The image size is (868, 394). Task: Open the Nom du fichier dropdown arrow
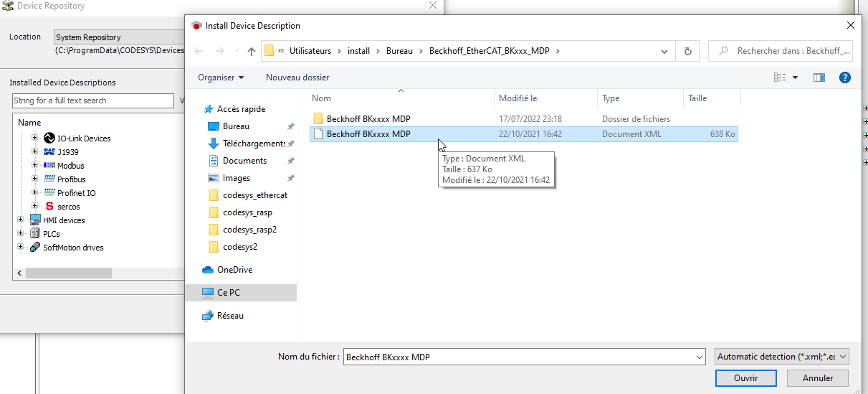(699, 357)
